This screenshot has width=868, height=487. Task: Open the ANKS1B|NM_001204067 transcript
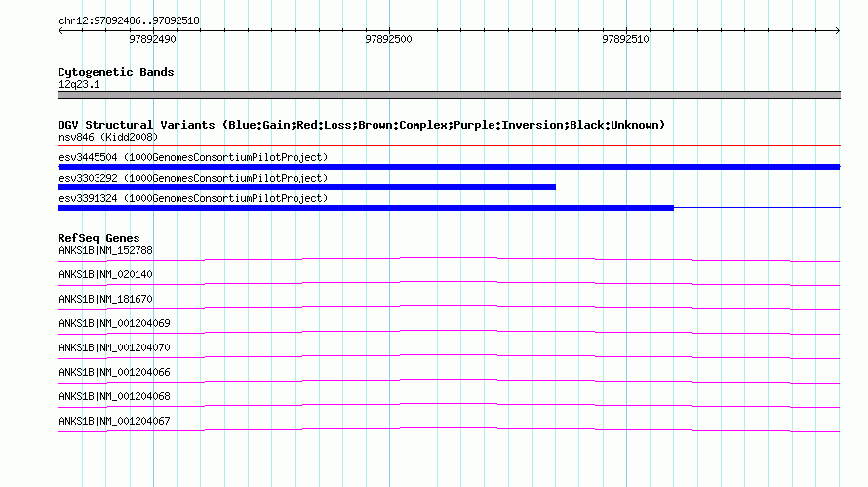[114, 421]
